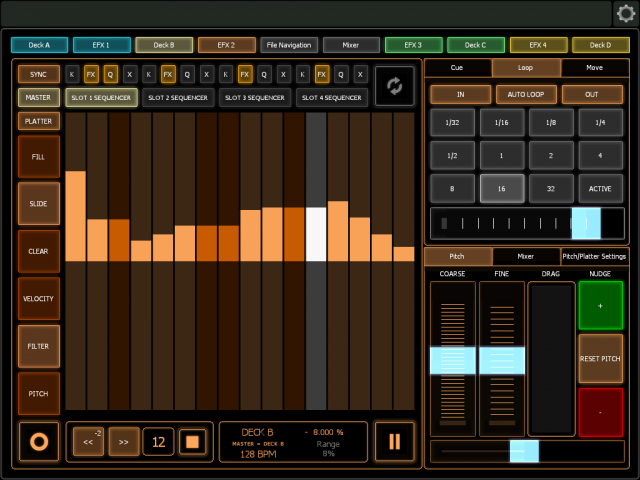The width and height of the screenshot is (640, 480).
Task: Toggle the SYNC button
Action: coord(38,74)
